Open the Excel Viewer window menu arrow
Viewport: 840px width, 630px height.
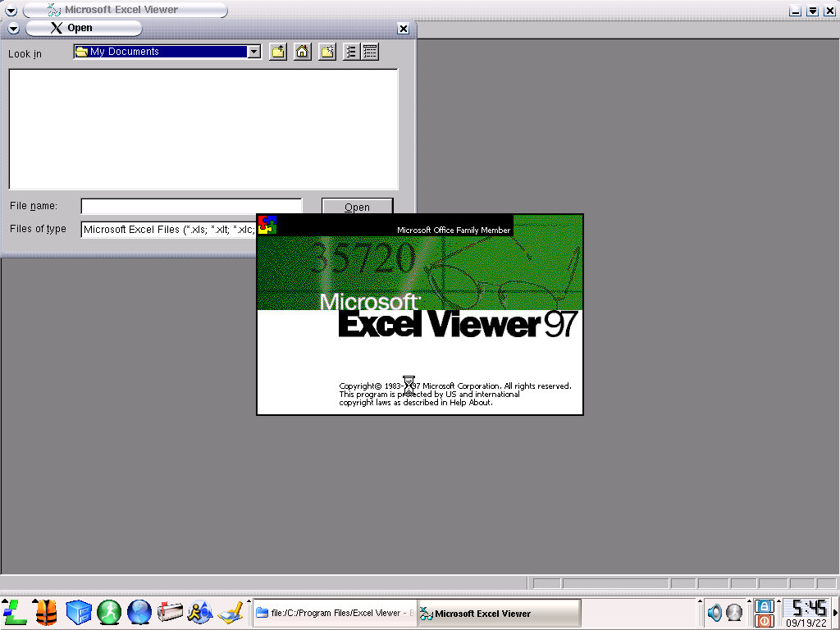(x=11, y=11)
